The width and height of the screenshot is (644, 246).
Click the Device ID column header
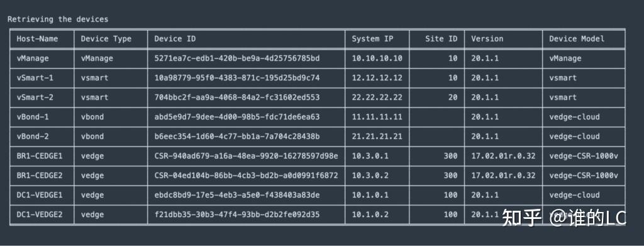coord(175,39)
